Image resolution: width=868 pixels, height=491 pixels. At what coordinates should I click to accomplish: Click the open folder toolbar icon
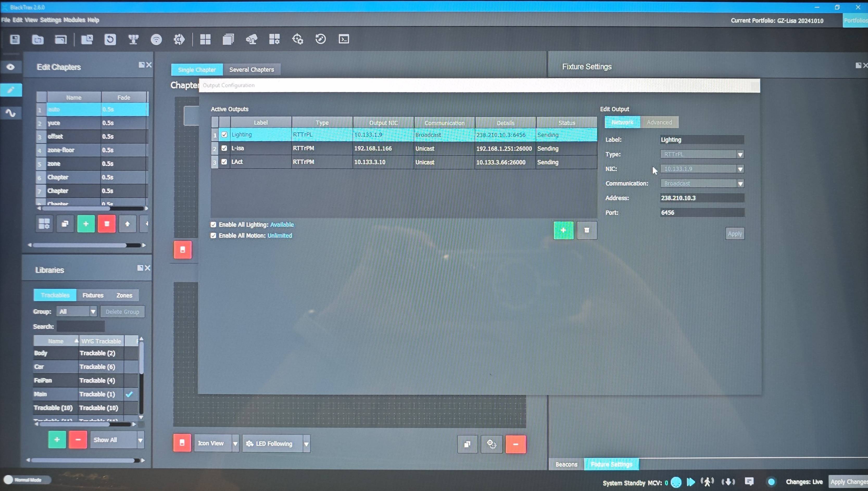pyautogui.click(x=37, y=40)
